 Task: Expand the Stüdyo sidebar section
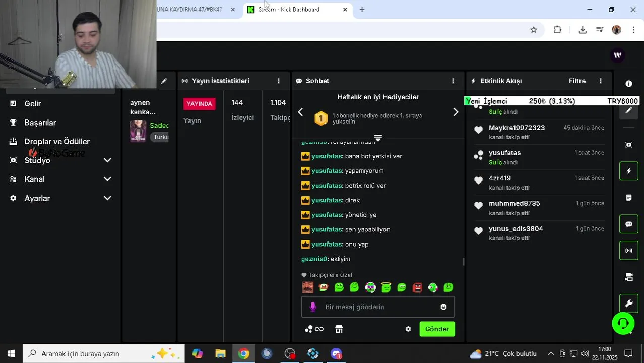click(x=60, y=160)
